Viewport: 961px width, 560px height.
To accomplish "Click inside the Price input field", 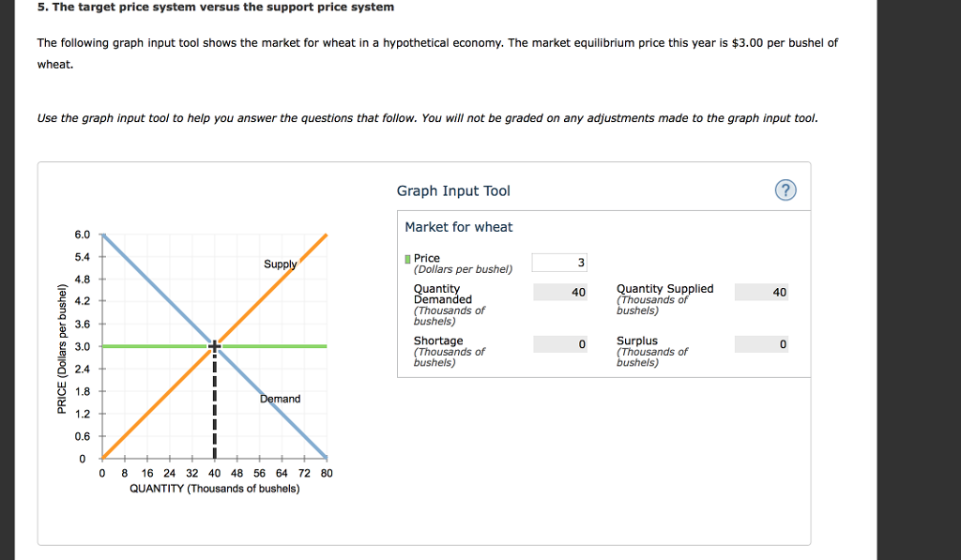I will click(558, 263).
